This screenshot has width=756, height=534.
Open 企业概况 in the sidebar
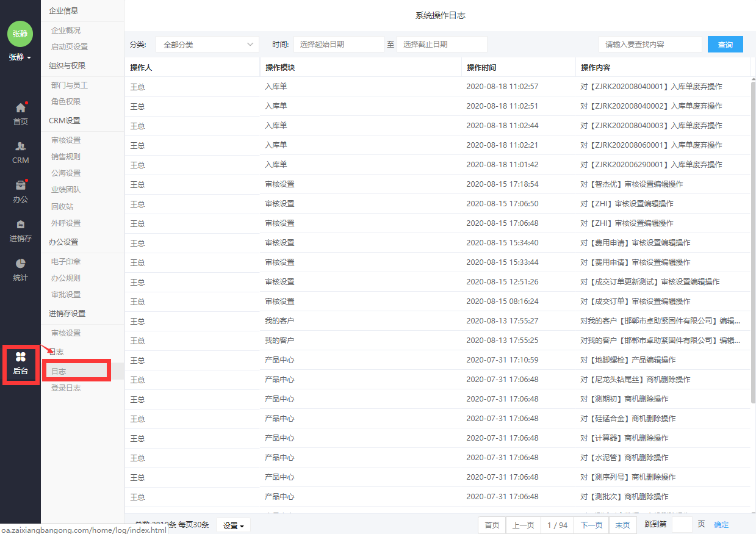point(66,30)
